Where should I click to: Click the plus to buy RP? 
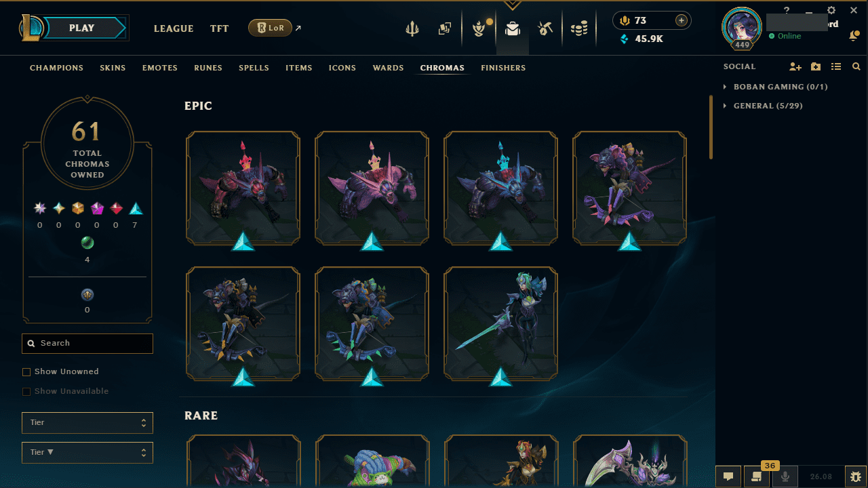click(681, 20)
